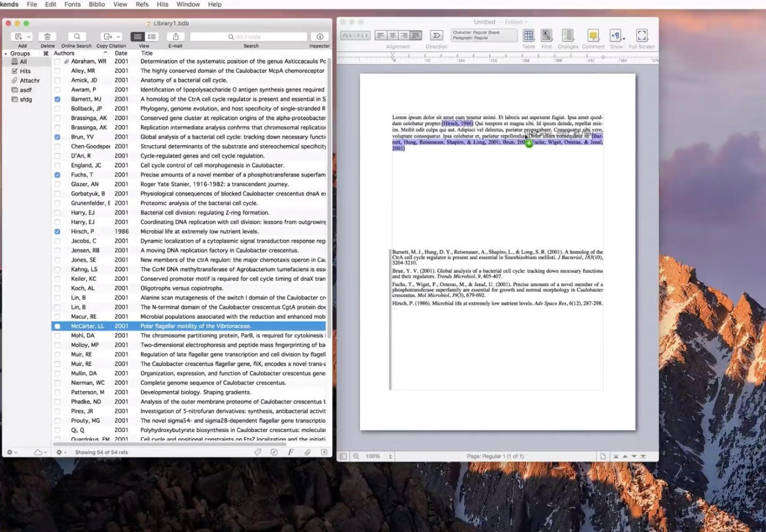Open the Copy Citation dropdown arrow

point(118,37)
